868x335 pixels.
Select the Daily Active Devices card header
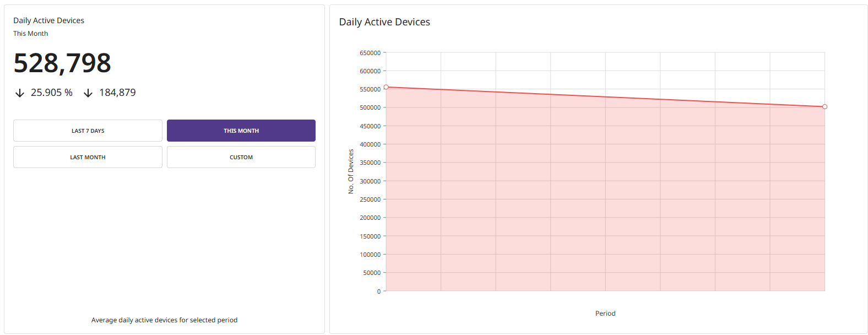(48, 20)
